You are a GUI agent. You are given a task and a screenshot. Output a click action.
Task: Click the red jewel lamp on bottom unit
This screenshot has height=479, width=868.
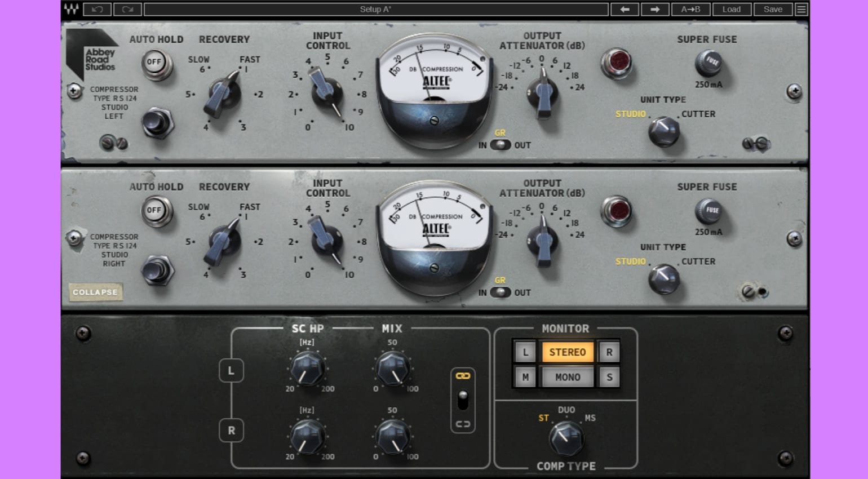point(617,211)
